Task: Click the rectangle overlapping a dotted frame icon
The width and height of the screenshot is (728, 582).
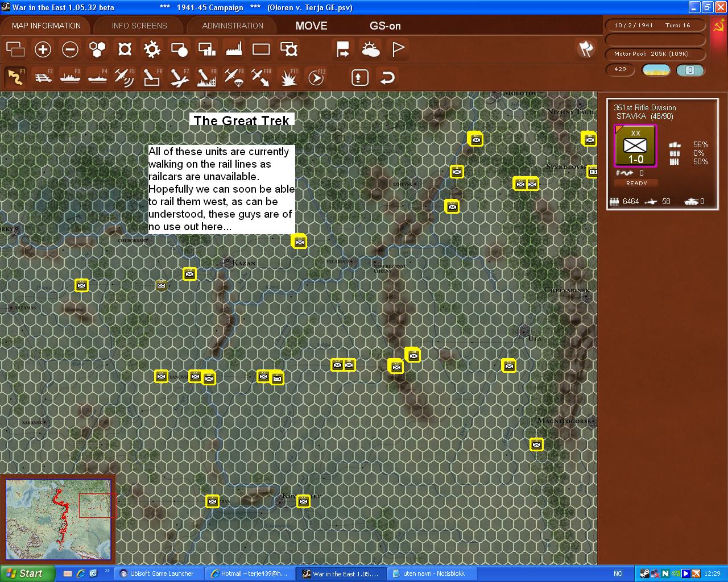Action: (x=289, y=49)
